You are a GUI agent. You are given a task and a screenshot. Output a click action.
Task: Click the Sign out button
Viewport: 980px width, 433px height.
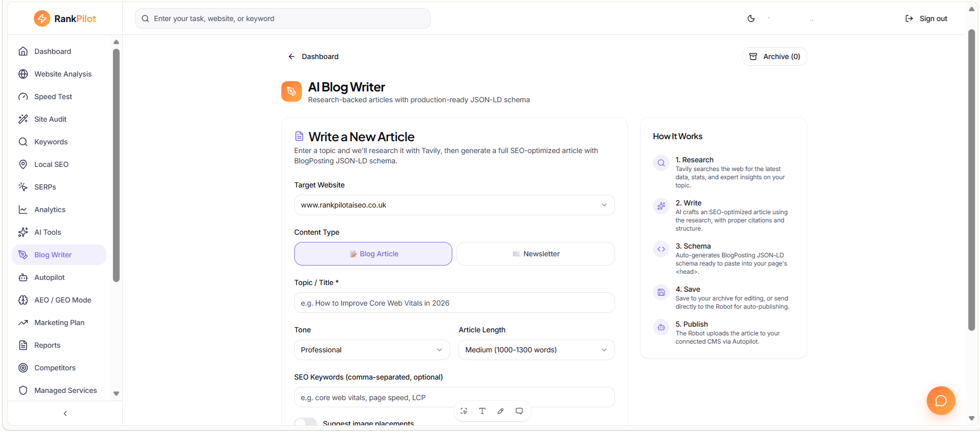pos(926,18)
